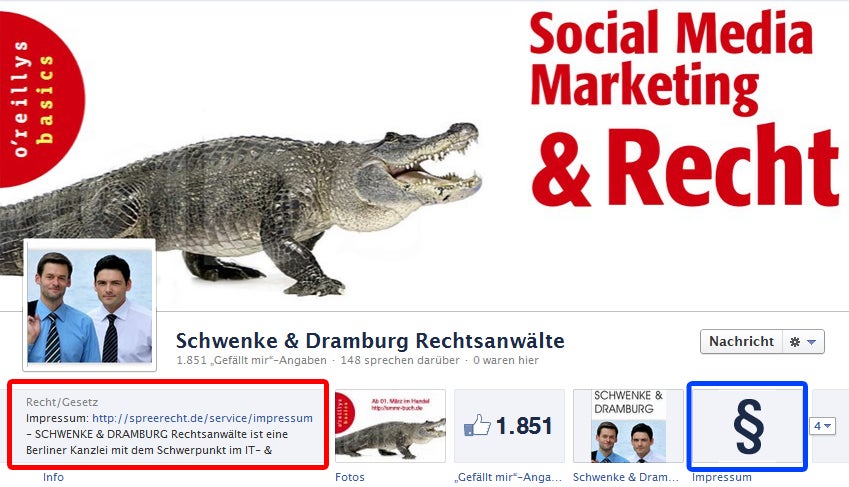The height and width of the screenshot is (487, 849).
Task: Select the Fotos label below thumbnail
Action: click(x=350, y=477)
